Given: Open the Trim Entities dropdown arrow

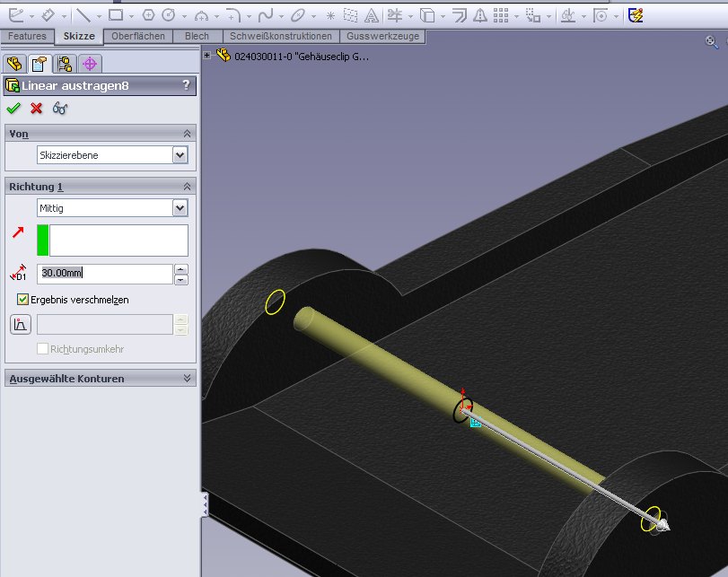Looking at the screenshot, I should [410, 17].
